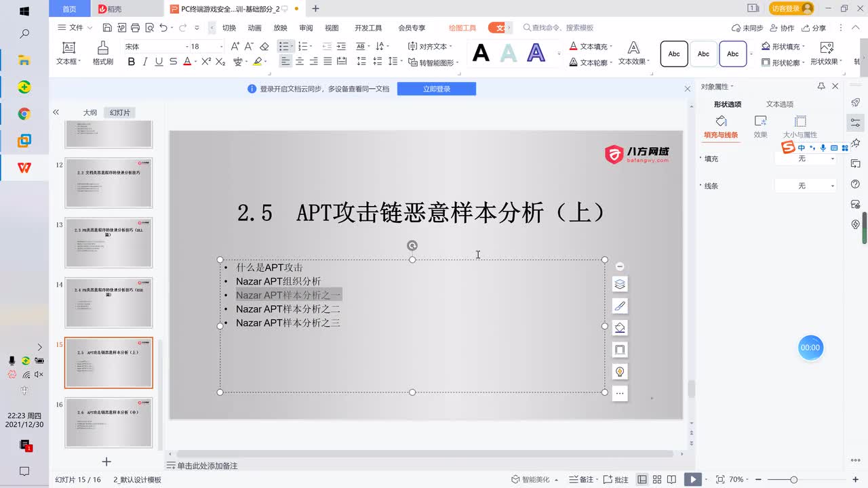Open the more (…) floating option
Image resolution: width=868 pixels, height=488 pixels.
pos(619,393)
